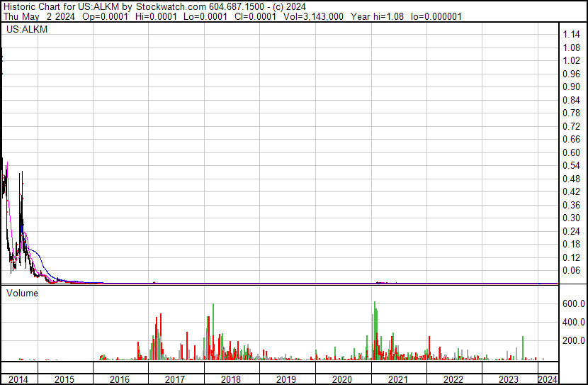Select the 2022 year label
The height and width of the screenshot is (385, 588).
point(453,379)
